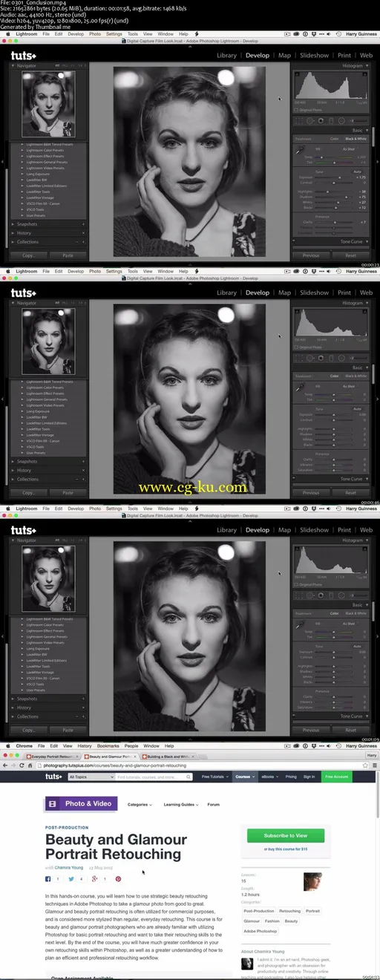Set Treatment to Black & White in the 00:00:23 frame
380x980 pixels.
coord(356,139)
